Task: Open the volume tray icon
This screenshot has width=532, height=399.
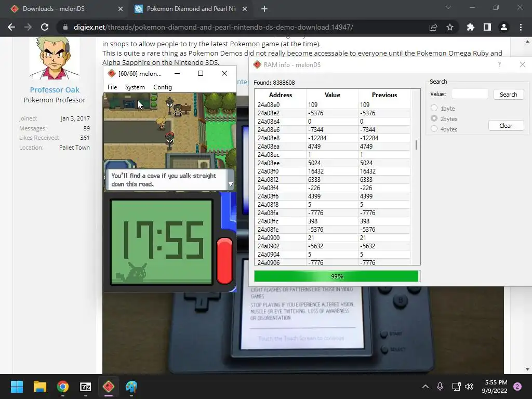Action: coord(469,387)
